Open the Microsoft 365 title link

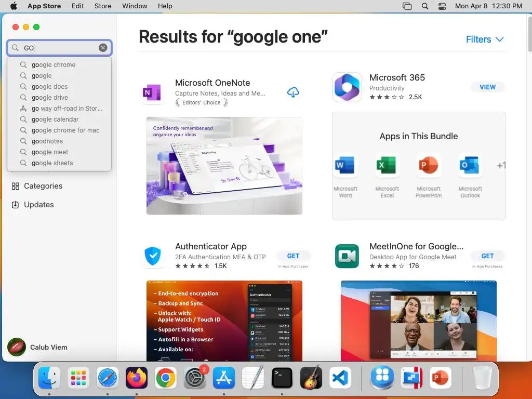tap(397, 78)
